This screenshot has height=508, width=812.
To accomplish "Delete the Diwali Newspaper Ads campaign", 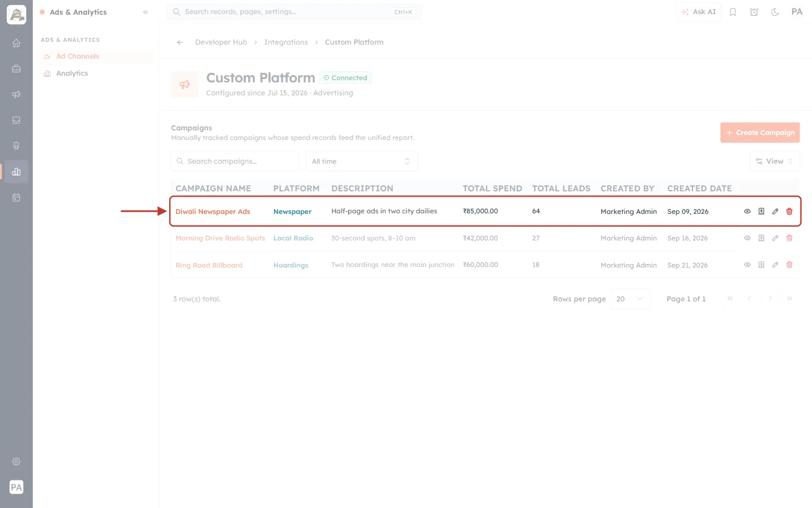I will pos(789,211).
